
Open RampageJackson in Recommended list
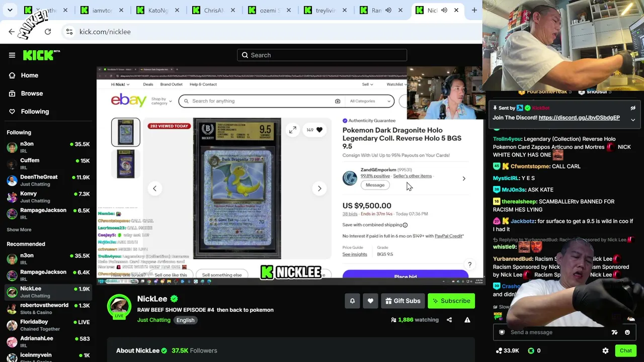pyautogui.click(x=48, y=276)
